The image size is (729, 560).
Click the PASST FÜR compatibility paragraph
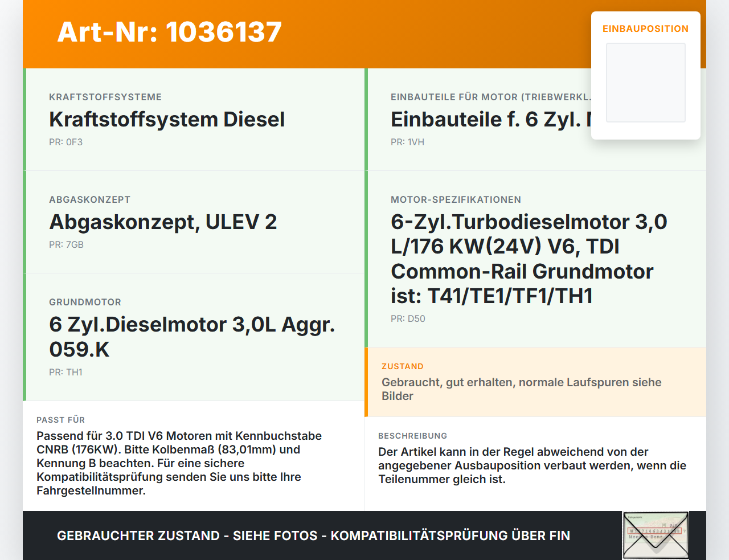[x=179, y=463]
